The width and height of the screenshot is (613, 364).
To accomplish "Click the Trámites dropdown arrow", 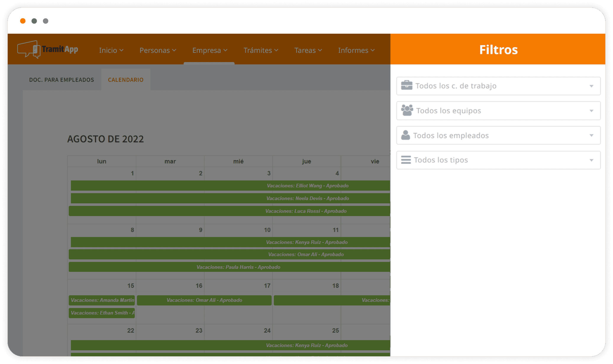I will tap(276, 51).
